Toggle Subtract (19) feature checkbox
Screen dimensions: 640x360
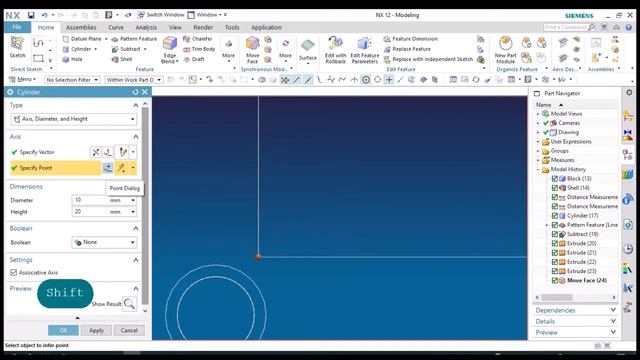coord(555,234)
